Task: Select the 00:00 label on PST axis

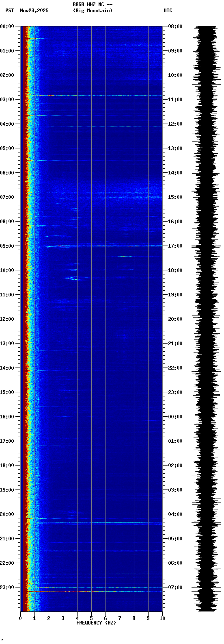Action: coord(7,26)
